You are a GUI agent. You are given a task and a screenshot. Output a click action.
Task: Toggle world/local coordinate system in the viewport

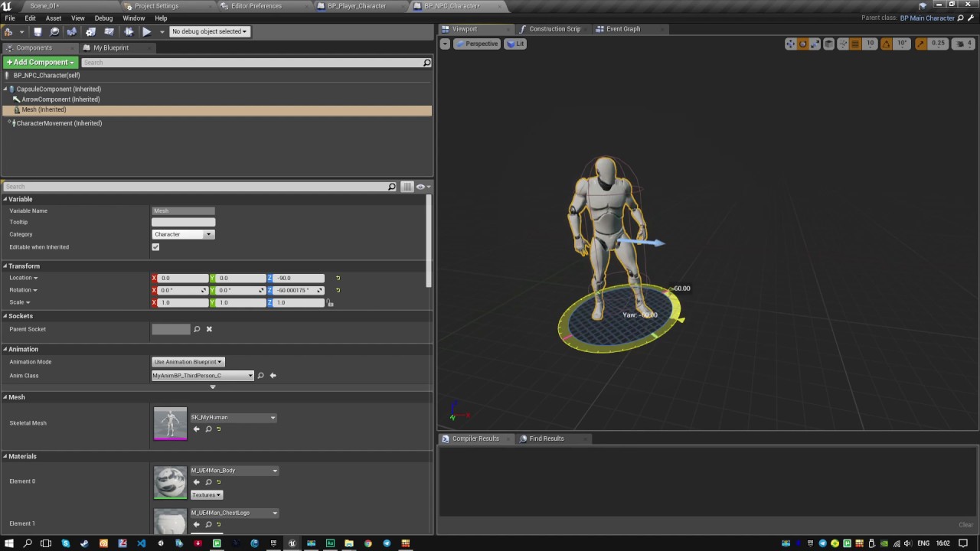(828, 44)
